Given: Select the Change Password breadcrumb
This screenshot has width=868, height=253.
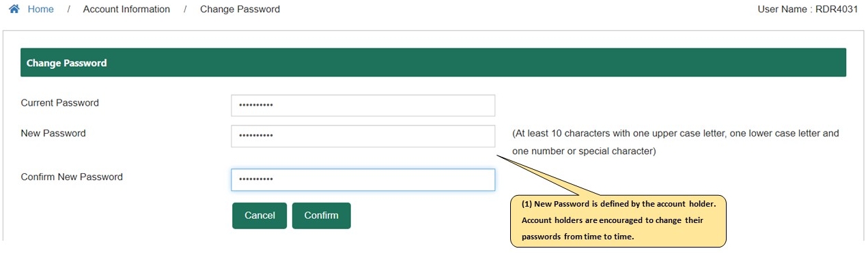Looking at the screenshot, I should pos(240,10).
